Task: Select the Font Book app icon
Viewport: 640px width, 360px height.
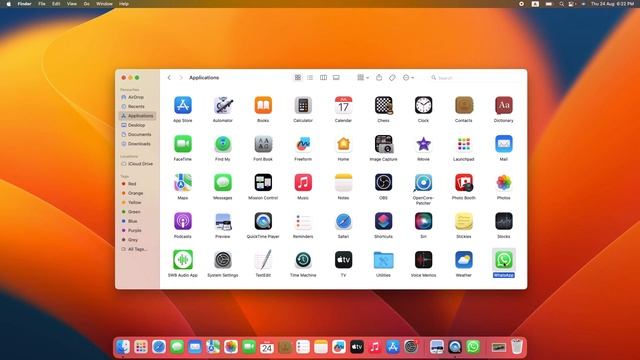Action: [x=263, y=144]
